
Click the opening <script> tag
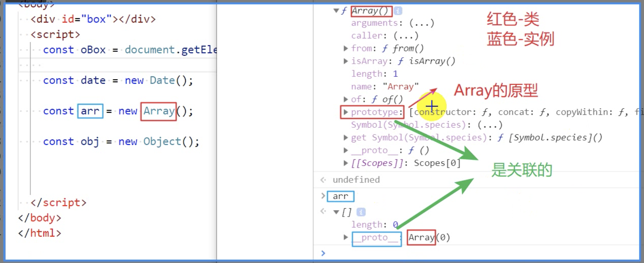click(x=55, y=34)
